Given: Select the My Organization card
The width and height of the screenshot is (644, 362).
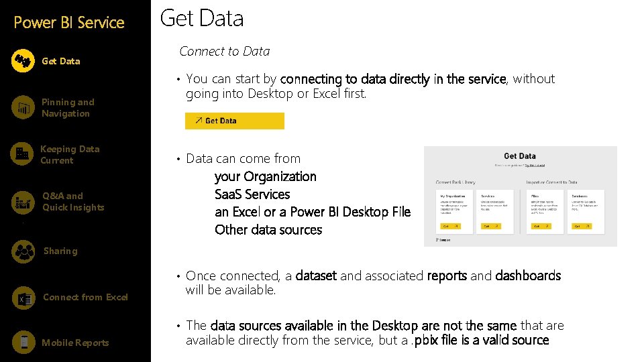Looking at the screenshot, I should click(x=454, y=212).
